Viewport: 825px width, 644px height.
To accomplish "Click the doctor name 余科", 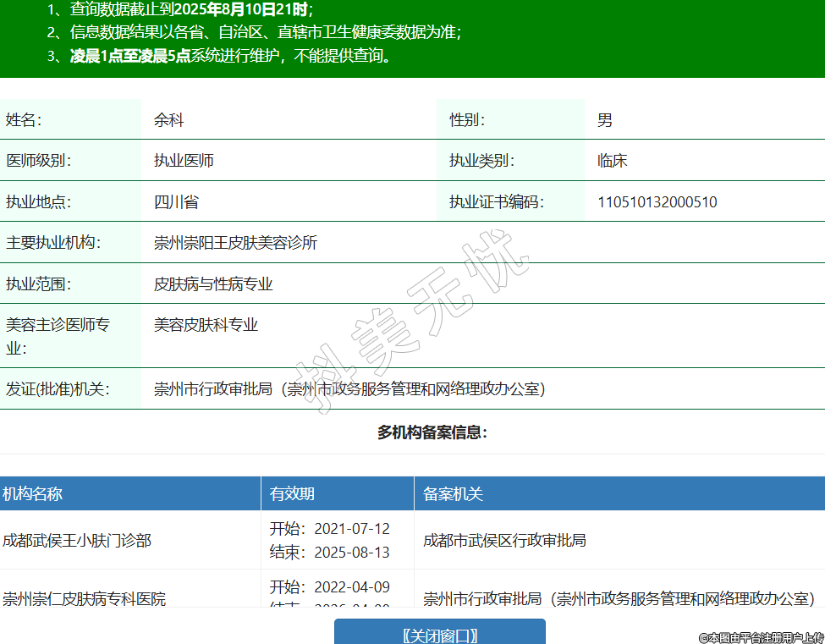I will click(168, 120).
